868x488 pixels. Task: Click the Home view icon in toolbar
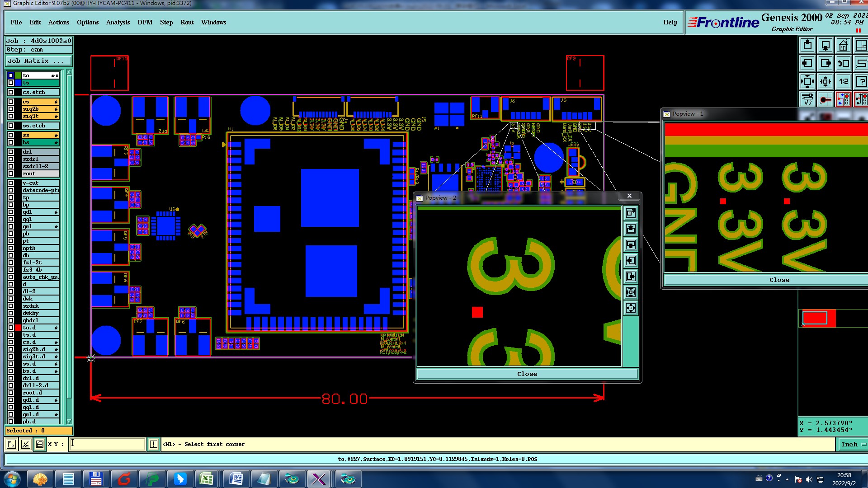843,45
